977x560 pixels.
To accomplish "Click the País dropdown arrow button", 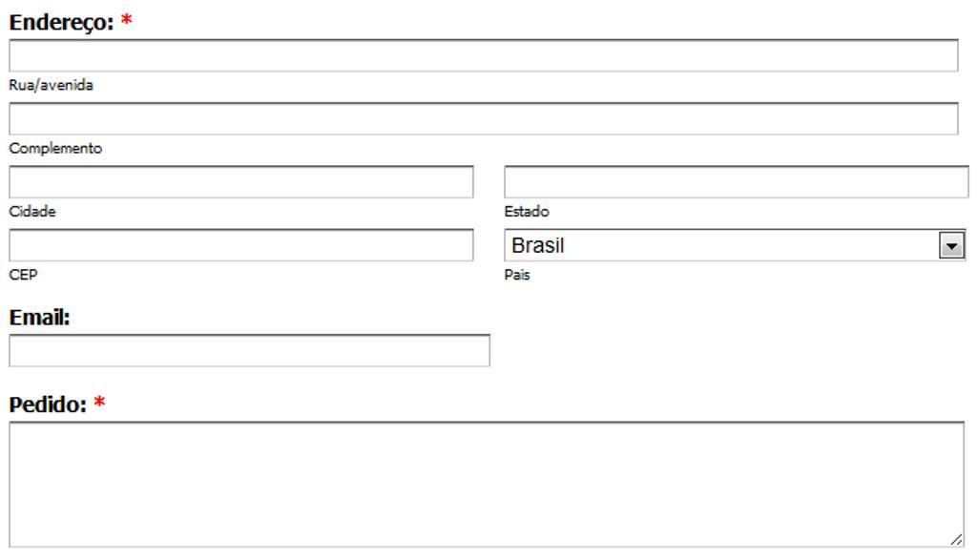I will tap(951, 245).
